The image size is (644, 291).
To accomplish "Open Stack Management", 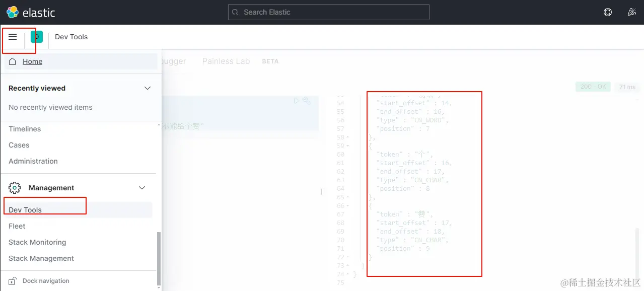I will click(x=41, y=258).
